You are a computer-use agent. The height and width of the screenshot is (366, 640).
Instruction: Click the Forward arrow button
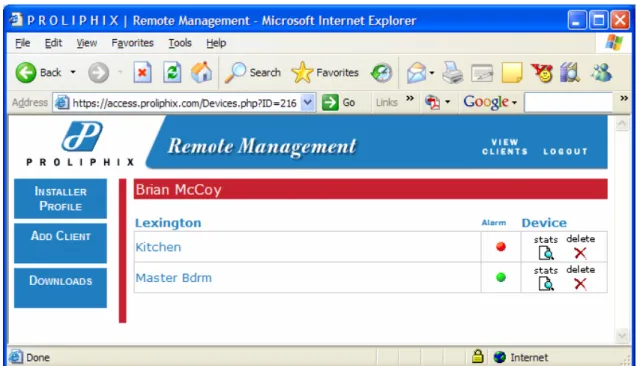point(99,73)
